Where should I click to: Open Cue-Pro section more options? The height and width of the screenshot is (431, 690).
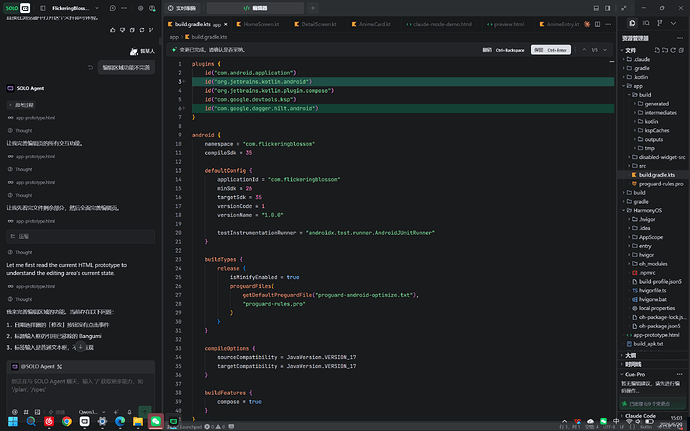pyautogui.click(x=680, y=374)
